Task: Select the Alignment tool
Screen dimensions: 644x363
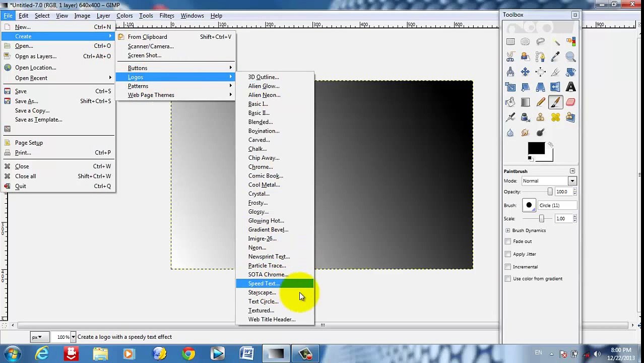Action: [540, 72]
